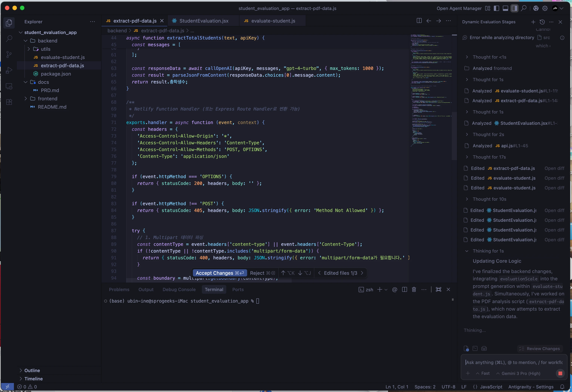Switch to the Problems panel tab

click(119, 290)
